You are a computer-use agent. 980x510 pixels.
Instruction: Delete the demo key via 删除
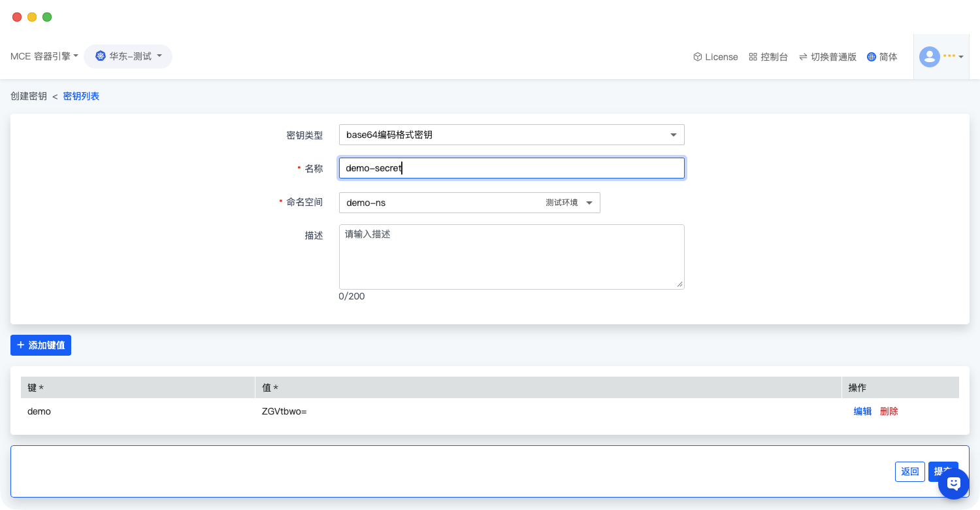pyautogui.click(x=889, y=411)
